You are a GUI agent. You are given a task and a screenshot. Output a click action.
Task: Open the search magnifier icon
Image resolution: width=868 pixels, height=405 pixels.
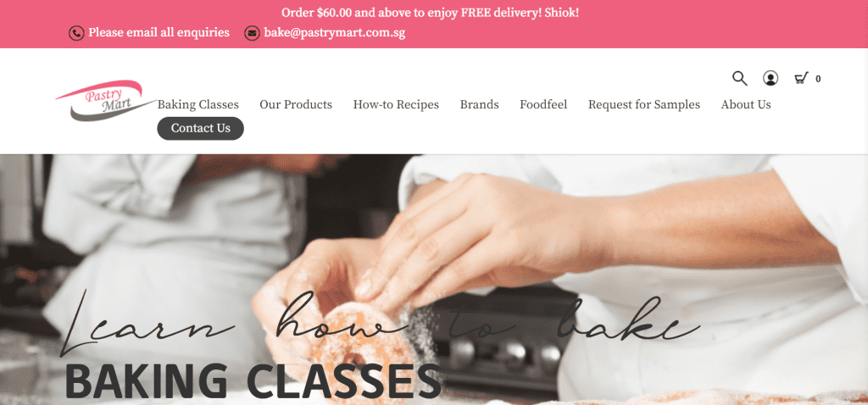coord(739,79)
